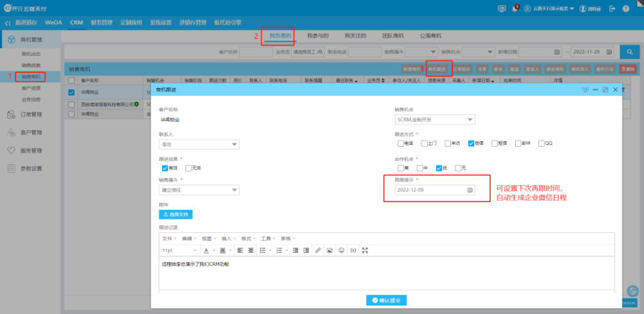Viewport: 644px width, 314px height.
Task: Open the help question mark icon
Action: click(625, 8)
